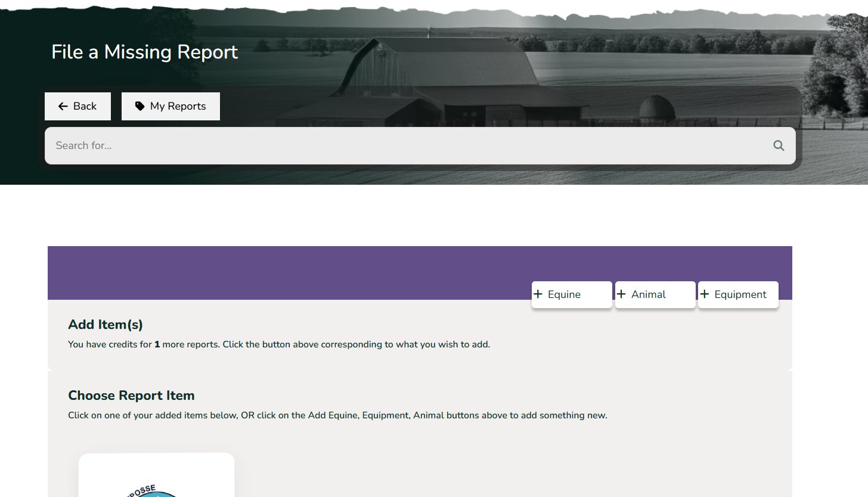The width and height of the screenshot is (868, 497).
Task: Click the tag icon on My Reports
Action: tap(140, 106)
